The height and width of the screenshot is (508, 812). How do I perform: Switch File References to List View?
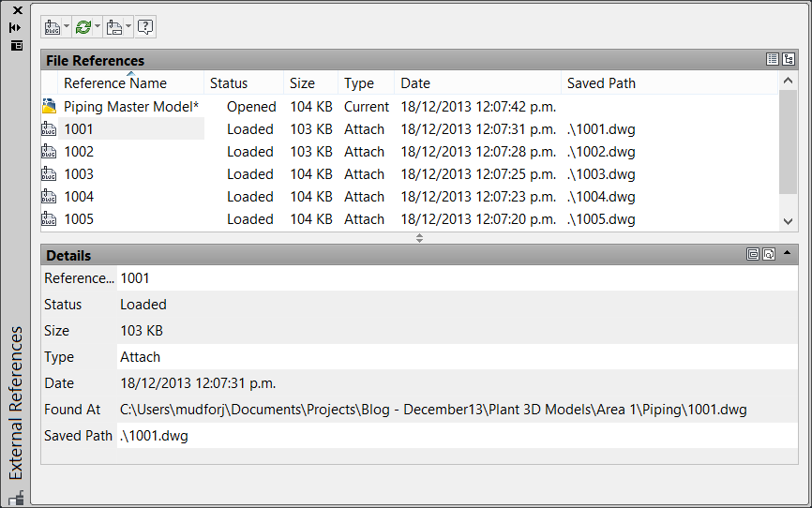point(772,59)
